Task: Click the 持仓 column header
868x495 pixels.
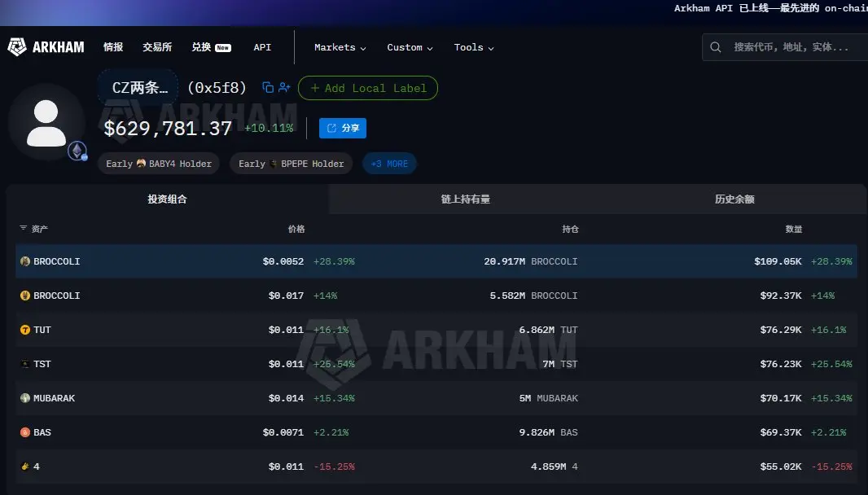Action: 570,229
